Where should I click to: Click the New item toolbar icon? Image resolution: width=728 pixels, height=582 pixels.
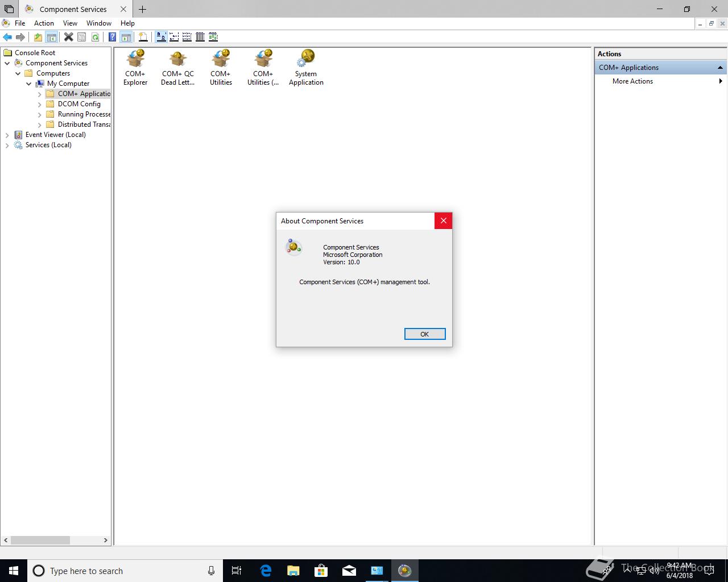click(143, 37)
